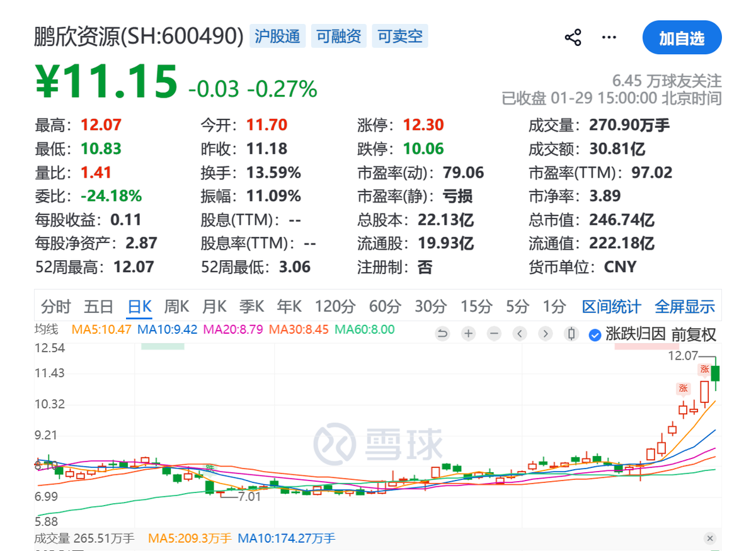
Task: Open the 前复权 adjustment dropdown
Action: pos(694,334)
